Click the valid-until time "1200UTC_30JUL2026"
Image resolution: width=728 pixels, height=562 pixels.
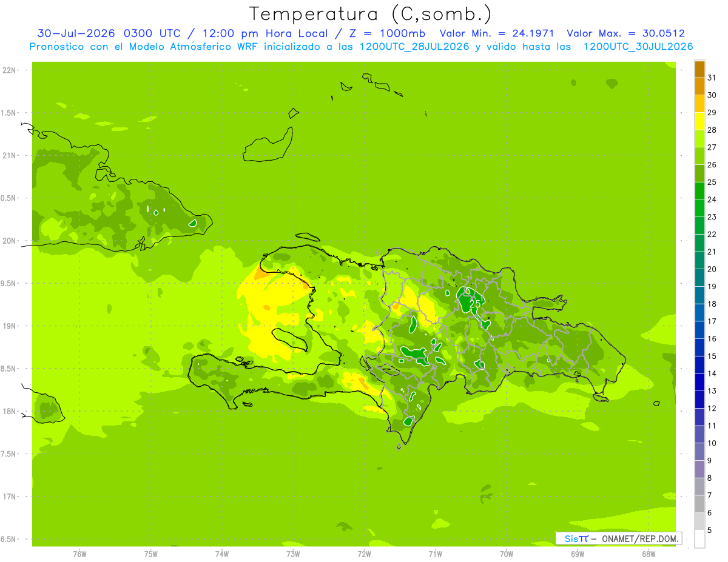click(x=638, y=47)
